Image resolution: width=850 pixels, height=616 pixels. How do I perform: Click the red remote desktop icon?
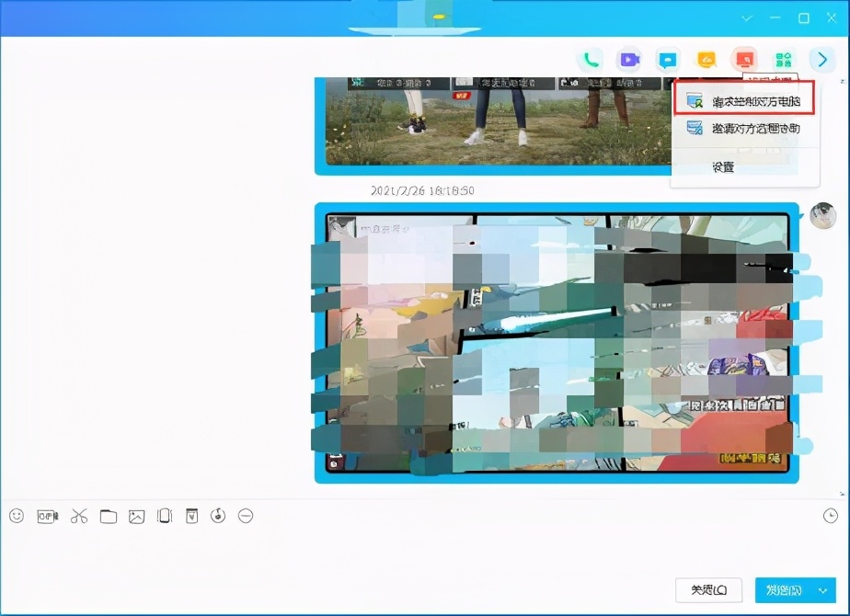[x=744, y=60]
